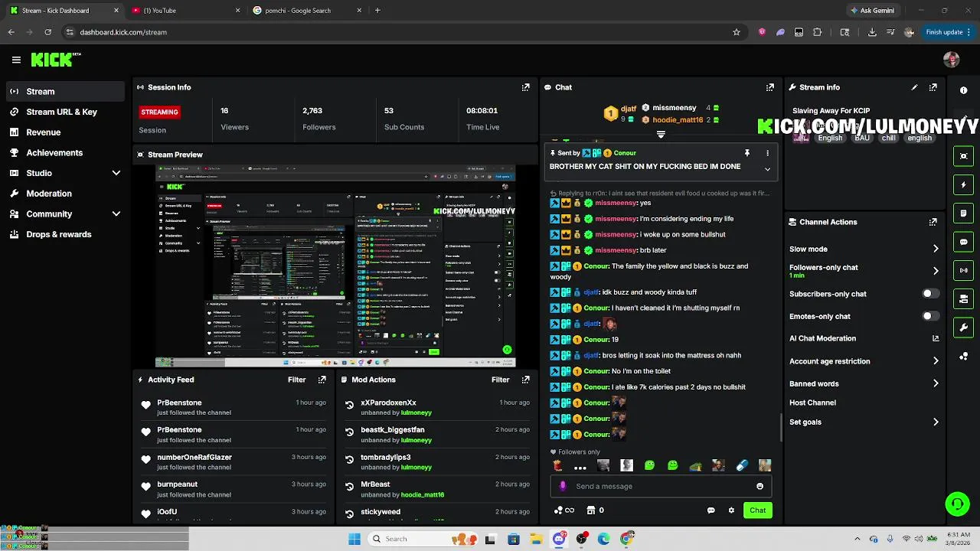
Task: Switch to the Google Search browser tab
Action: (x=306, y=11)
